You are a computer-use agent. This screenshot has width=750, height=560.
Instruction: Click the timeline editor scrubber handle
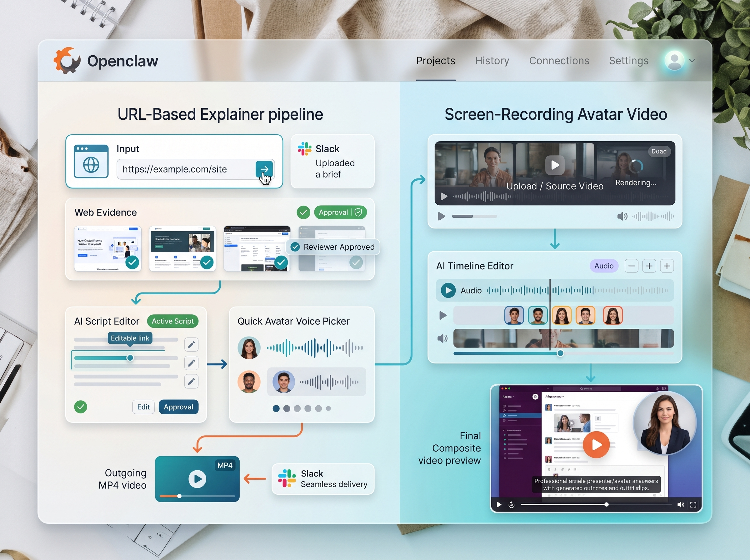point(561,353)
